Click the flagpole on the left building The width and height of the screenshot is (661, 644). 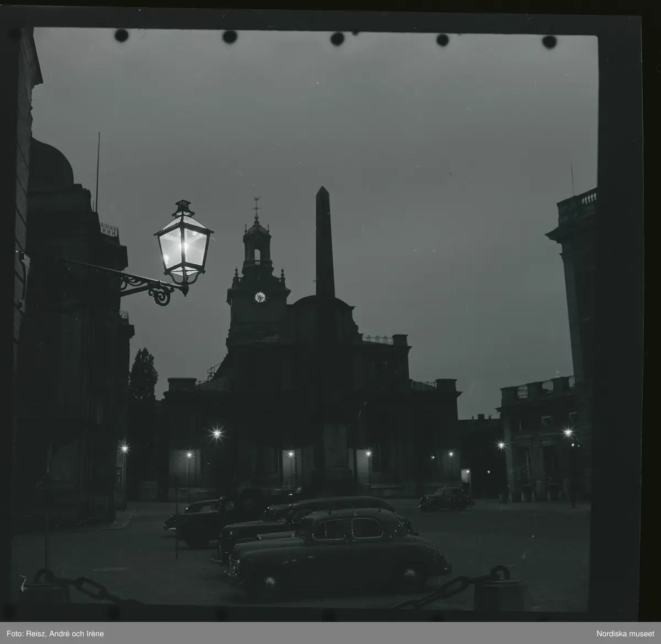(98, 164)
